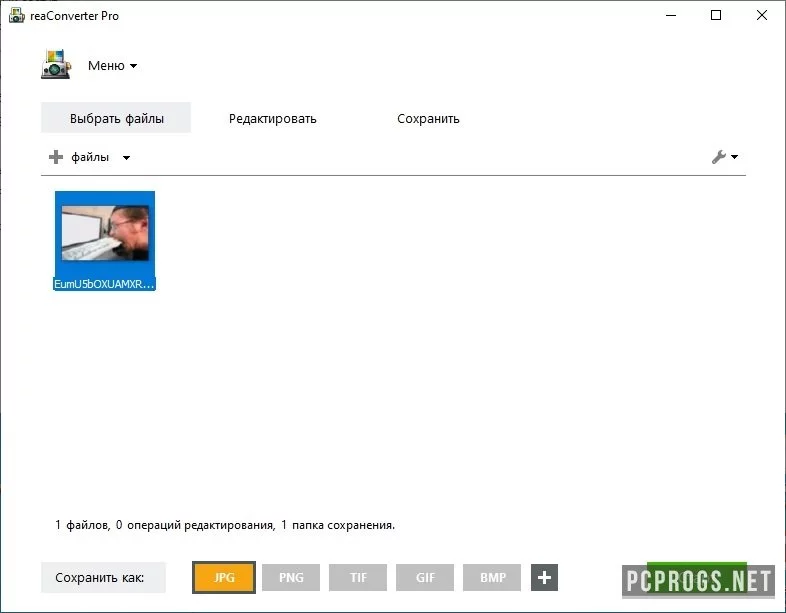Click the Сохранить как: label button
Screen dimensions: 786x613
[x=103, y=577]
